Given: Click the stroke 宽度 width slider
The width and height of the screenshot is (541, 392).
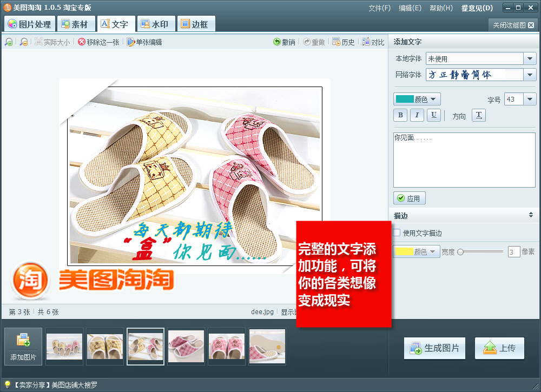Looking at the screenshot, I should tap(480, 252).
